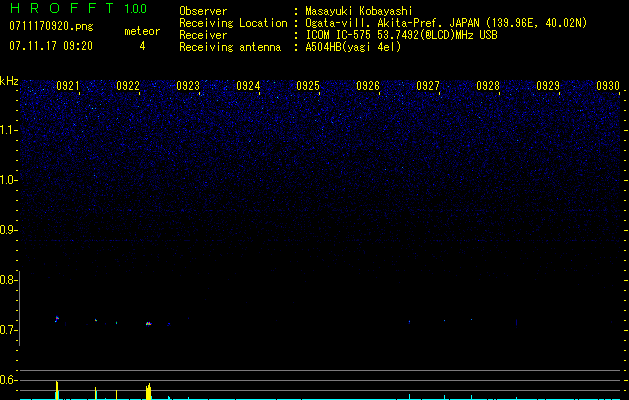
Task: Click the 0924 time marker
Action: tap(248, 86)
